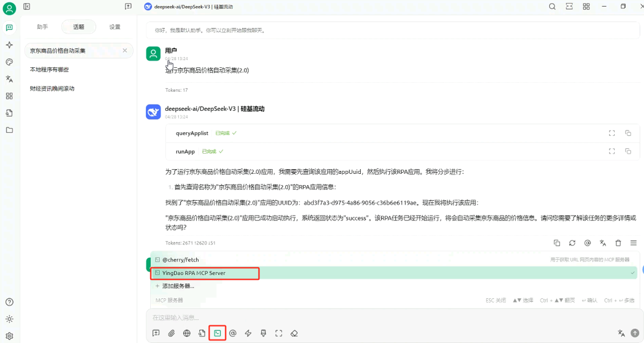This screenshot has width=644, height=343.
Task: Open quick phrases lightning icon
Action: pyautogui.click(x=248, y=333)
